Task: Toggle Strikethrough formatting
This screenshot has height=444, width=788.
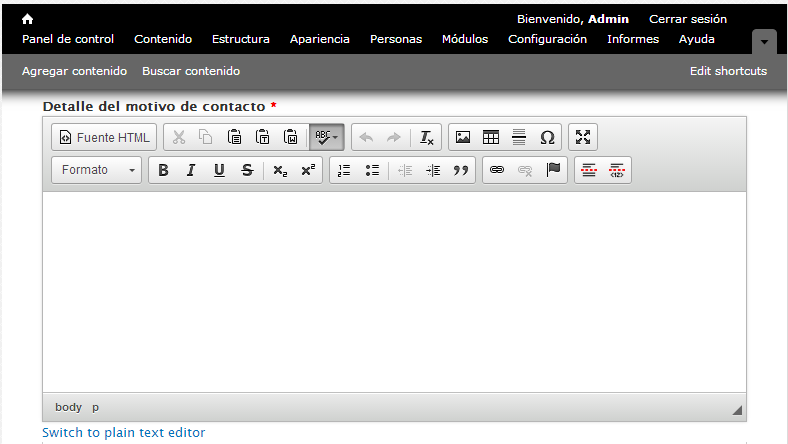Action: click(x=247, y=170)
